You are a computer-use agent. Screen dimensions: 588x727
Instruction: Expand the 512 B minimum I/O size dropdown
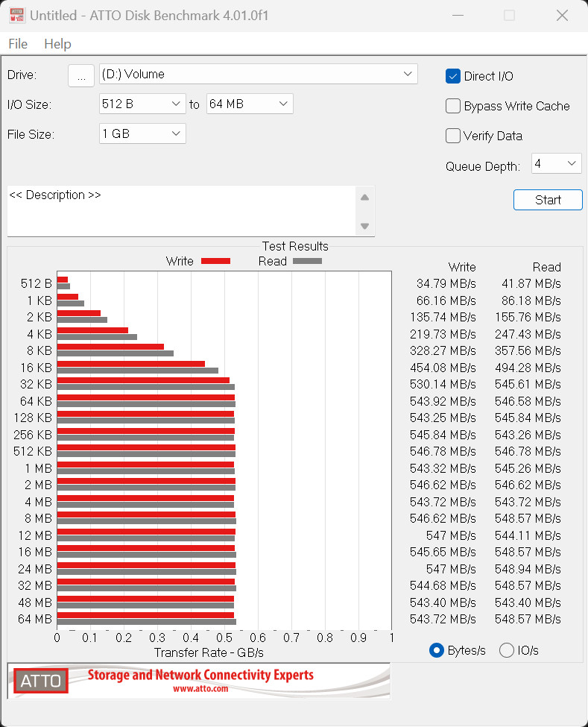coord(142,104)
